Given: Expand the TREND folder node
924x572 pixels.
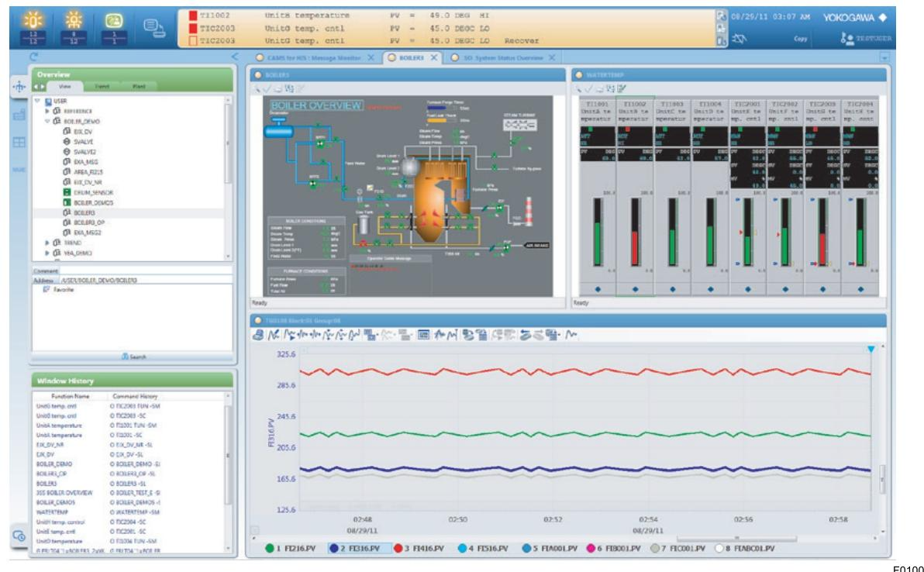Looking at the screenshot, I should click(47, 243).
